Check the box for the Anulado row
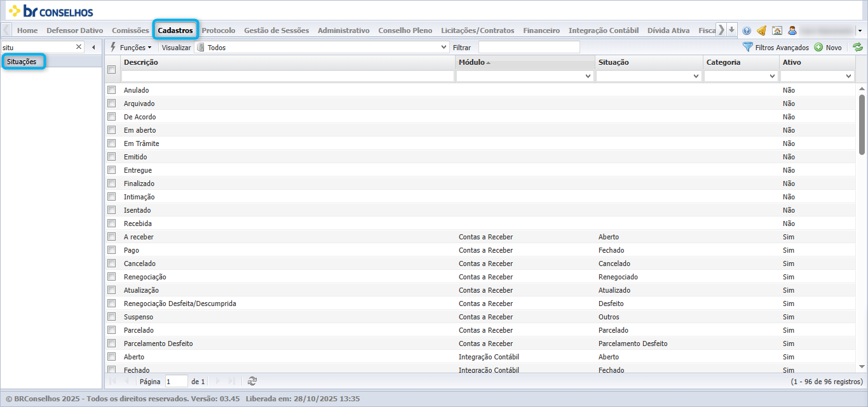Image resolution: width=868 pixels, height=407 pixels. click(x=112, y=90)
